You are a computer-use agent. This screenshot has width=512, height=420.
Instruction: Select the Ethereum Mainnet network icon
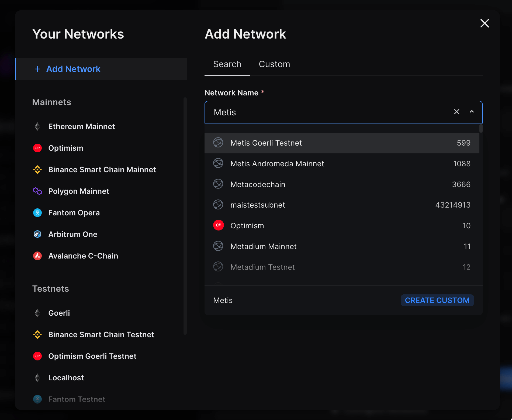37,126
